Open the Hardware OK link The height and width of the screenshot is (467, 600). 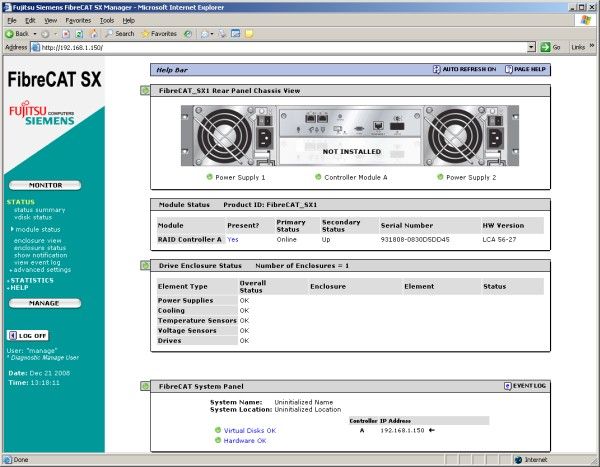tap(245, 441)
